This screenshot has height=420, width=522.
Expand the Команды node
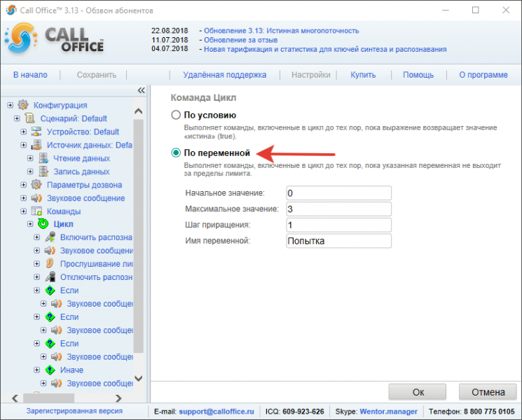(x=24, y=211)
